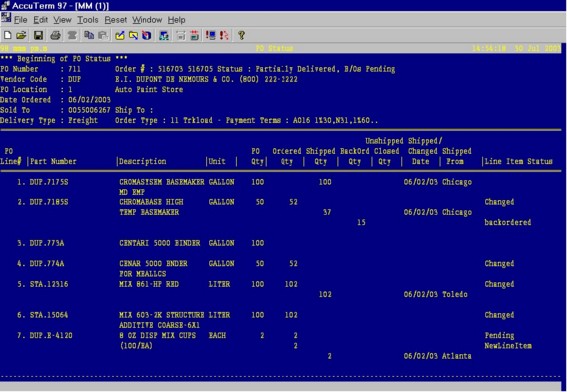Viewport: 567px width, 392px height.
Task: Click the grayed-out Paste clipboard icon
Action: [103, 35]
